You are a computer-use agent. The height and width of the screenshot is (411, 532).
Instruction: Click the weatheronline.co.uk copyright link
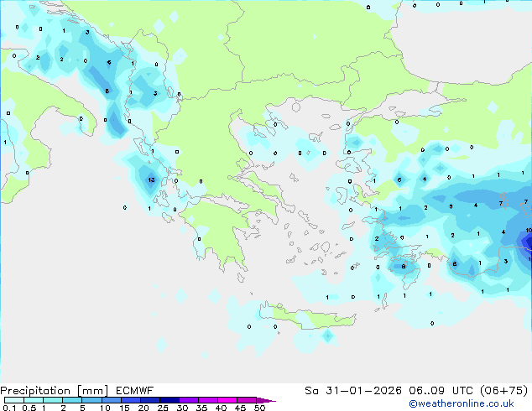click(462, 403)
